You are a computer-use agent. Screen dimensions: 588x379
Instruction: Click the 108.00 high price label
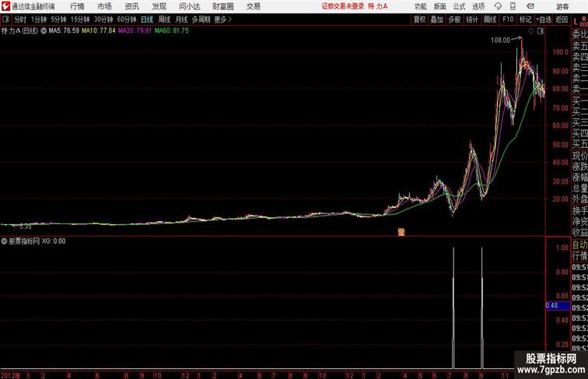point(500,40)
